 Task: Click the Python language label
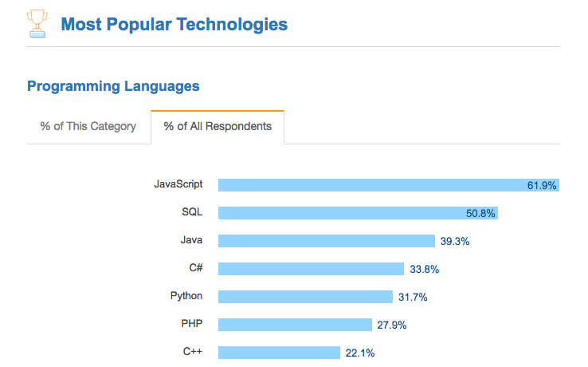tap(186, 296)
